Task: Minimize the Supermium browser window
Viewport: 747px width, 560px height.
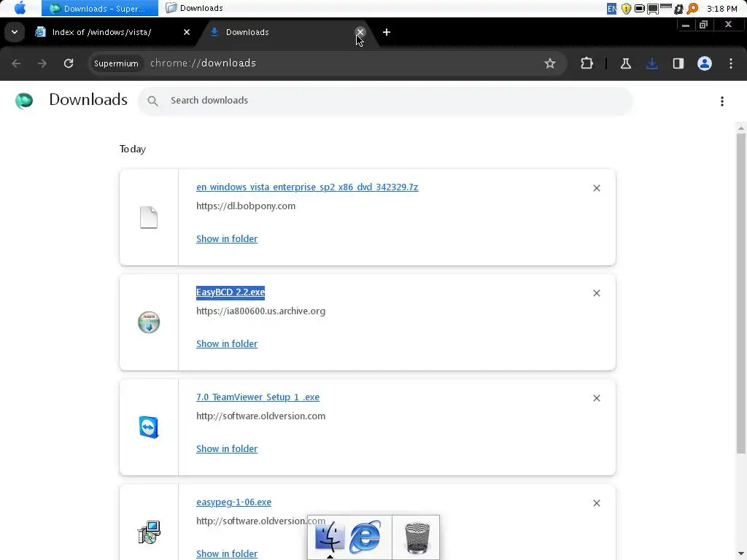Action: [x=686, y=26]
